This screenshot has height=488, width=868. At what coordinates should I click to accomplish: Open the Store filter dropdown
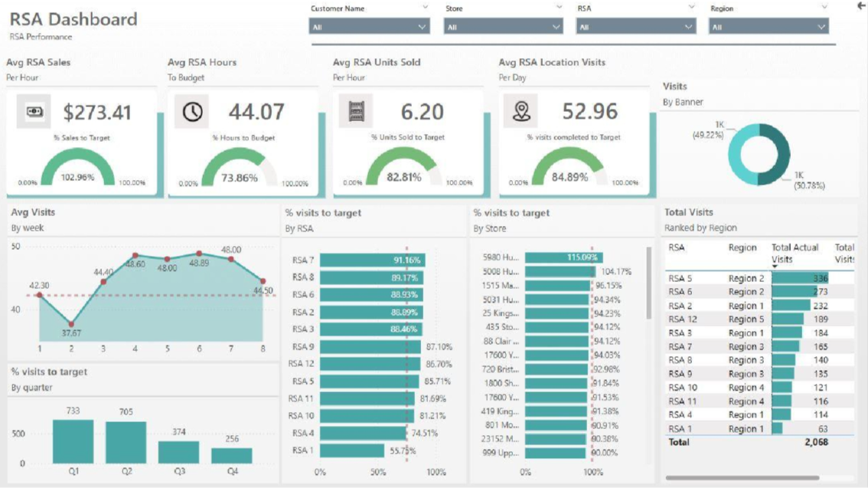pos(503,27)
